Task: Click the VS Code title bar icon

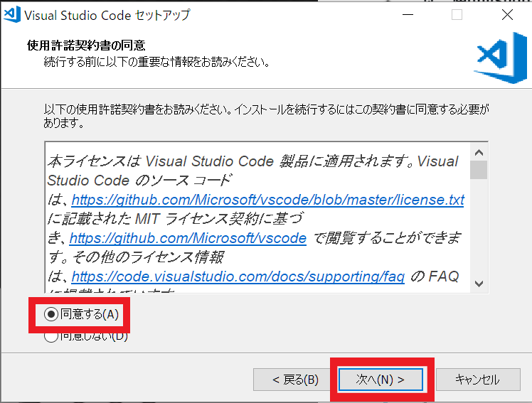Action: pyautogui.click(x=12, y=15)
